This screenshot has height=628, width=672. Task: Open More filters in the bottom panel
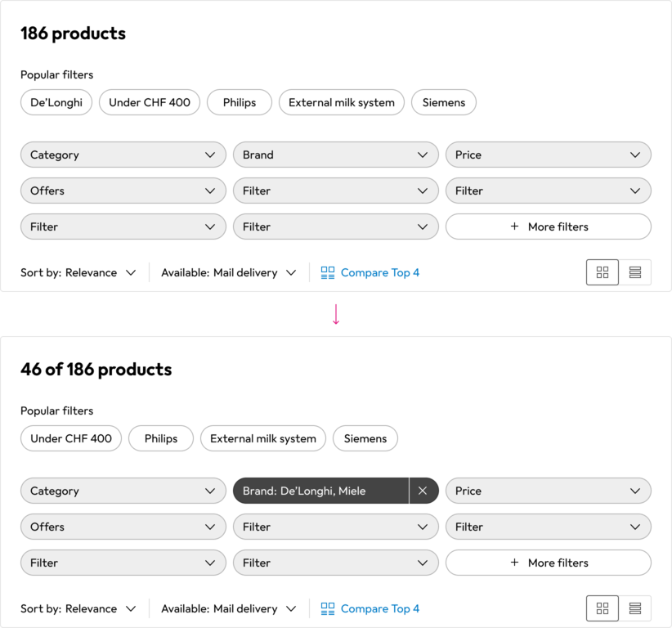(x=549, y=563)
